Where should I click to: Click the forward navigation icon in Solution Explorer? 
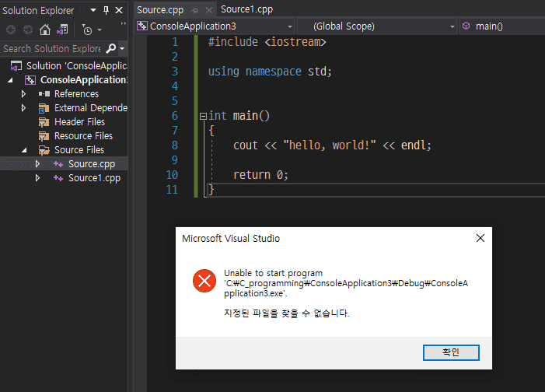(x=28, y=30)
